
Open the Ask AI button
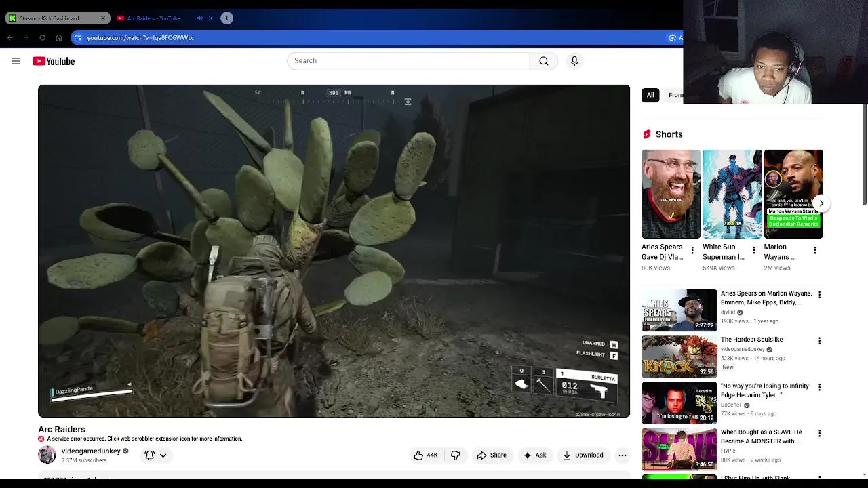534,455
